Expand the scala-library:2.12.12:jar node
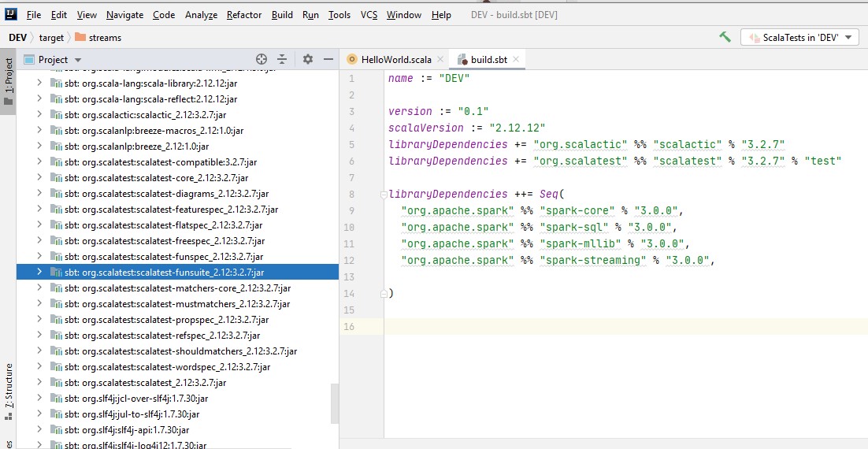This screenshot has height=449, width=868. [x=39, y=83]
